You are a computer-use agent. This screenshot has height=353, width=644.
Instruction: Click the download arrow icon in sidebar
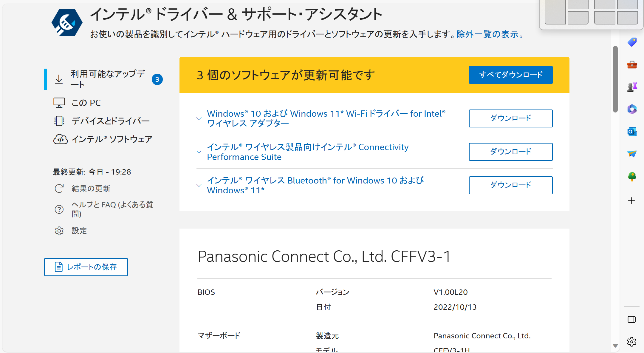[x=59, y=79]
